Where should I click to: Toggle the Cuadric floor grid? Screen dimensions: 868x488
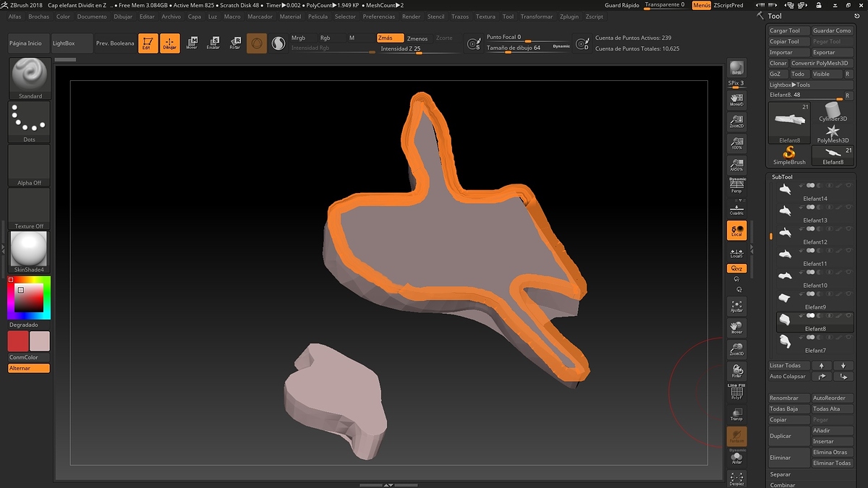736,207
